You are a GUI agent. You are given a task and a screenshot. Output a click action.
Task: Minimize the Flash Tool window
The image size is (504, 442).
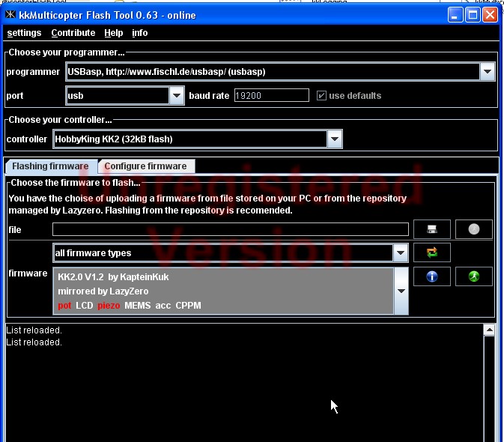point(455,15)
